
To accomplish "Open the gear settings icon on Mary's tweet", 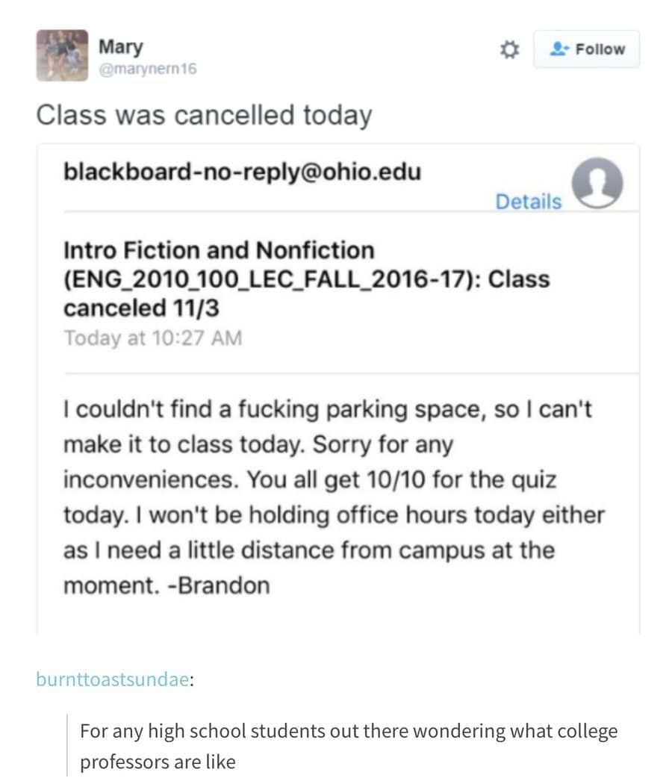I will pos(509,50).
